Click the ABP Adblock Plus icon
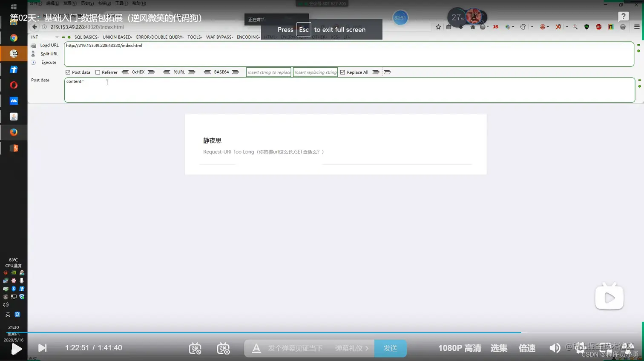Viewport: 644px width, 361px height. (x=599, y=27)
